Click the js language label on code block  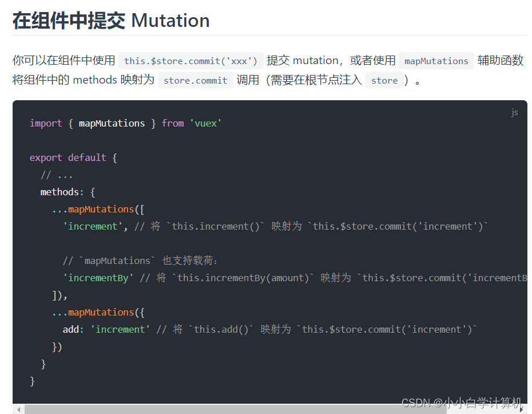point(514,112)
